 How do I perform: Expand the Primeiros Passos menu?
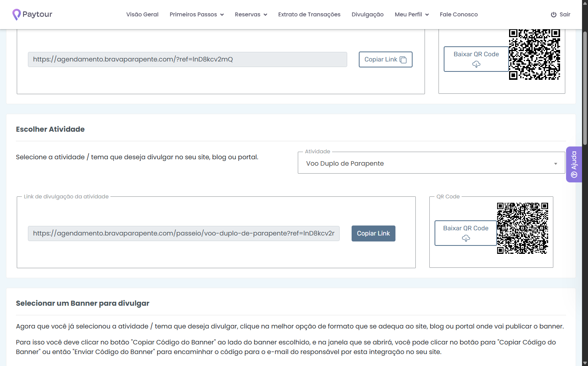[197, 14]
